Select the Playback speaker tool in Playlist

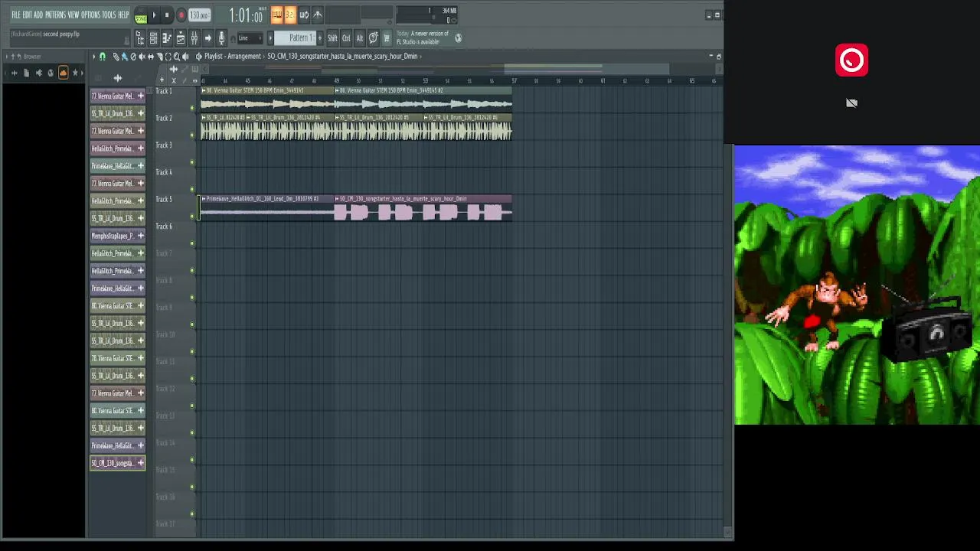click(185, 56)
